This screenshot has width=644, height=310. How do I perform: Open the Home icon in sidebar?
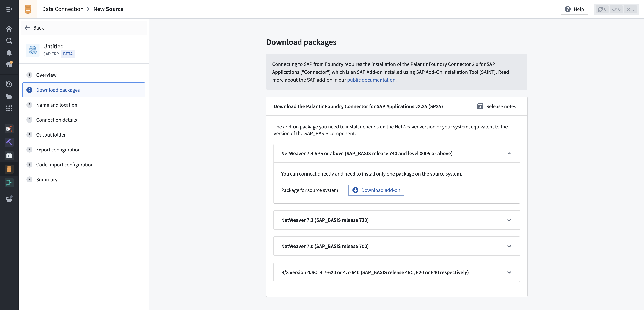coord(9,29)
